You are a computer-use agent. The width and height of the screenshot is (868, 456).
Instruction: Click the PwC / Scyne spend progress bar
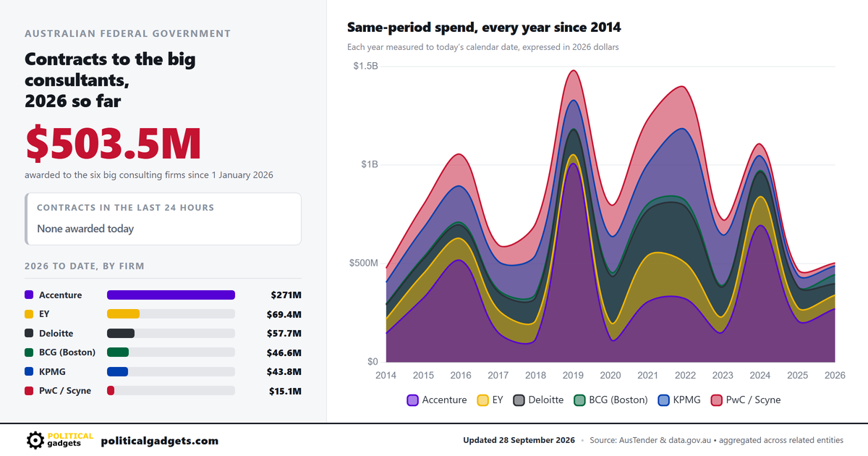click(171, 391)
